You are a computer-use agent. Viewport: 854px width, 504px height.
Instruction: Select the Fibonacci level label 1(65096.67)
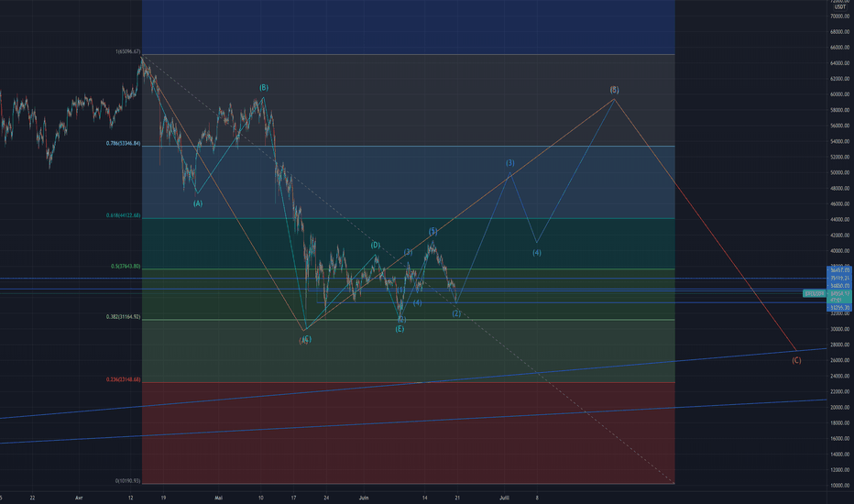point(127,51)
